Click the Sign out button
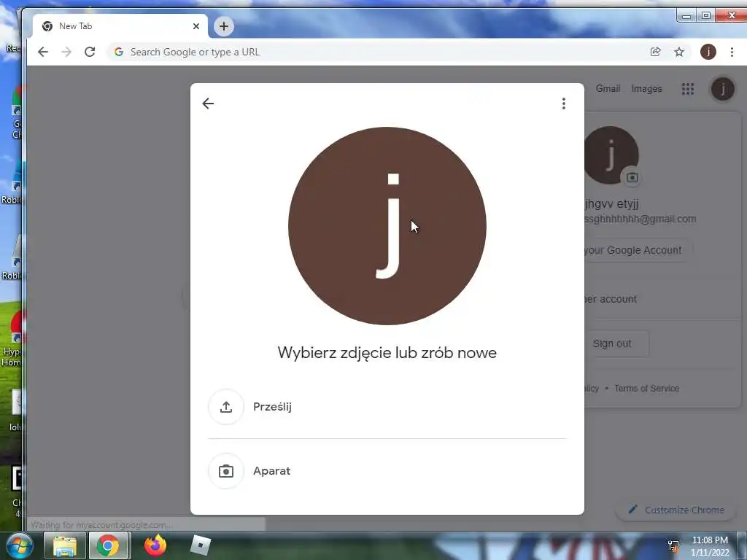 616,343
